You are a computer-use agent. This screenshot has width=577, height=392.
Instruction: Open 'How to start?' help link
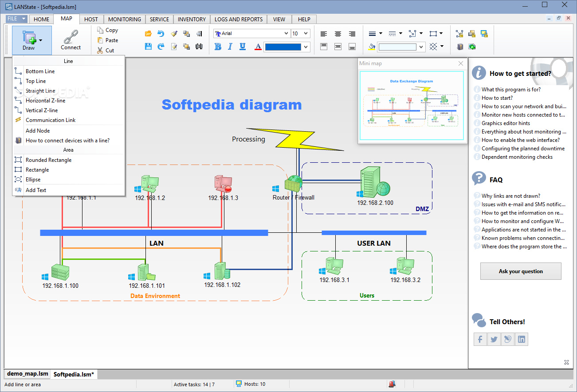click(497, 98)
